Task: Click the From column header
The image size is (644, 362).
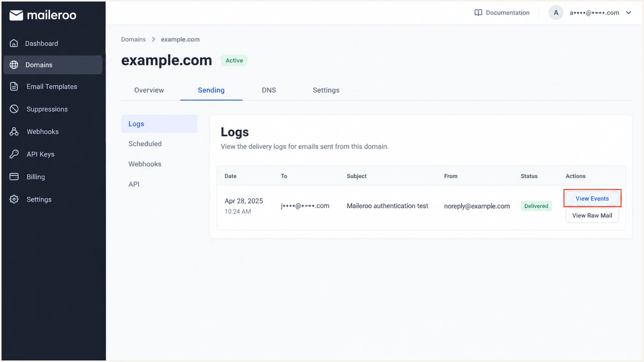Action: click(451, 176)
